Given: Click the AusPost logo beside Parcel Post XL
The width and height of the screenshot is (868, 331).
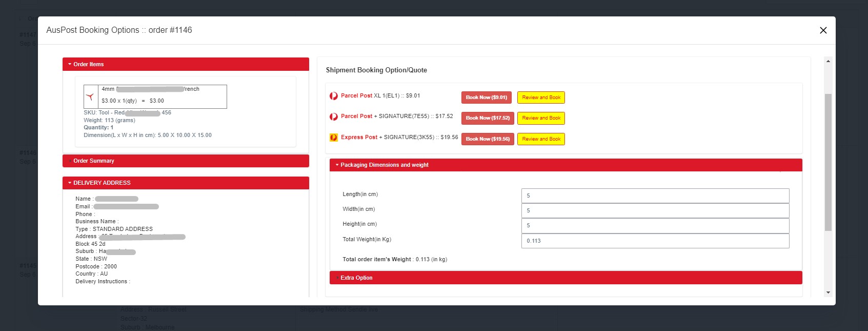Looking at the screenshot, I should [x=334, y=96].
